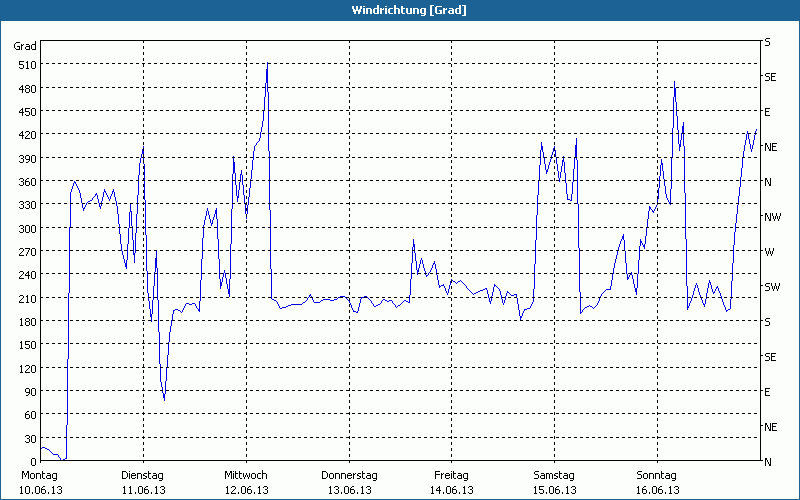Viewport: 800px width, 500px height.
Task: Click the SW compass label
Action: pos(772,287)
